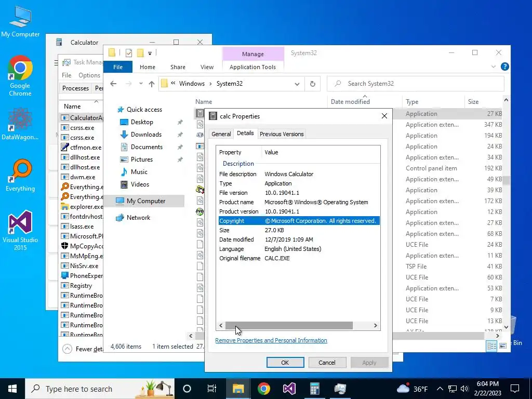This screenshot has height=399, width=532.
Task: Select Processes tab in Task Manager
Action: (x=75, y=88)
